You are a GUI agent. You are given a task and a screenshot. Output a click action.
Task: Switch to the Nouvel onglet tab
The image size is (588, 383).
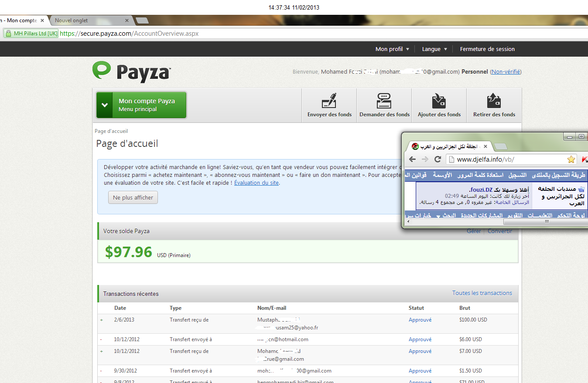click(91, 20)
